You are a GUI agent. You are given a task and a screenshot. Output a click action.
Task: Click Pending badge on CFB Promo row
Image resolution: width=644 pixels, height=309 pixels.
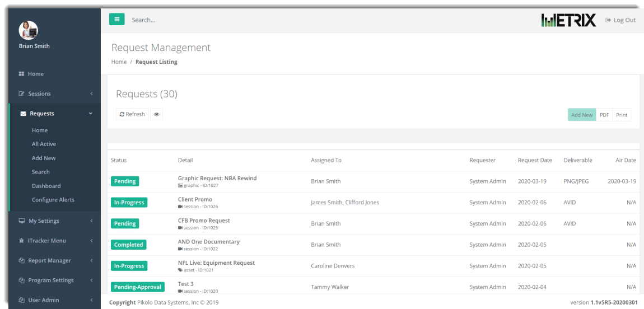pyautogui.click(x=125, y=224)
